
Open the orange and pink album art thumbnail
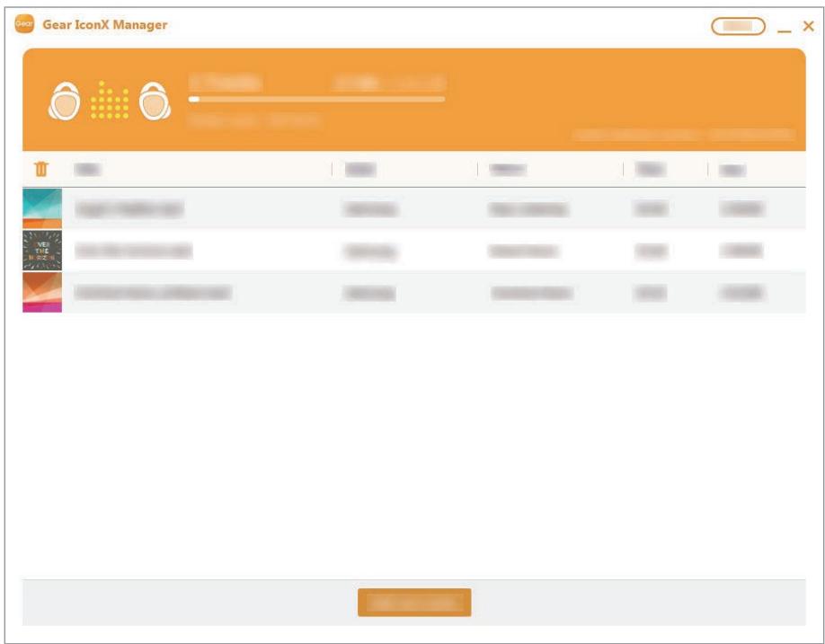click(x=42, y=292)
